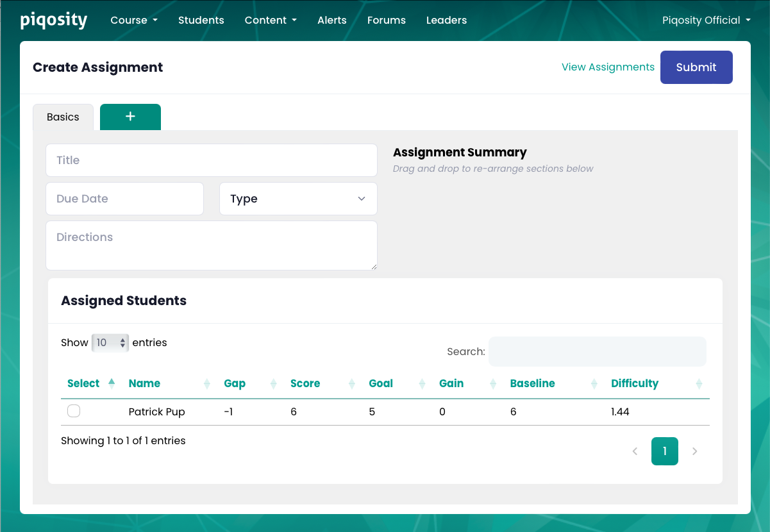Screen dimensions: 770x532
Task: Sort by Difficulty column sort icon
Action: 699,384
